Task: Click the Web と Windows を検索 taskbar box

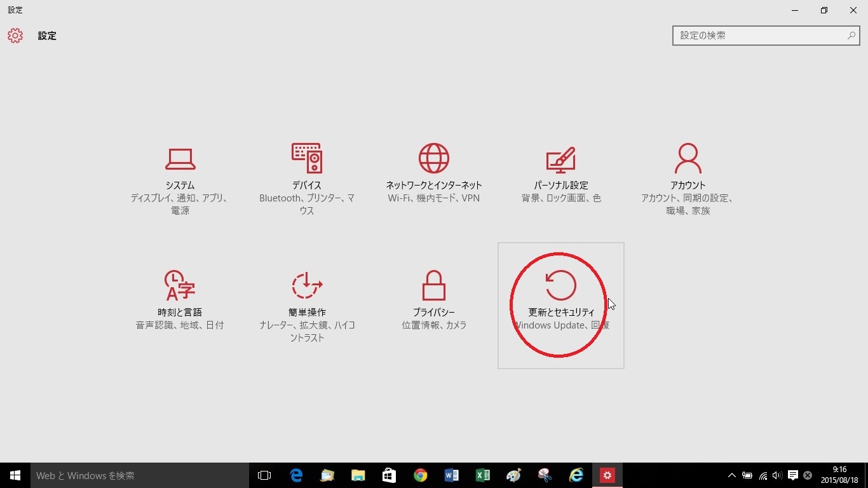Action: point(140,475)
